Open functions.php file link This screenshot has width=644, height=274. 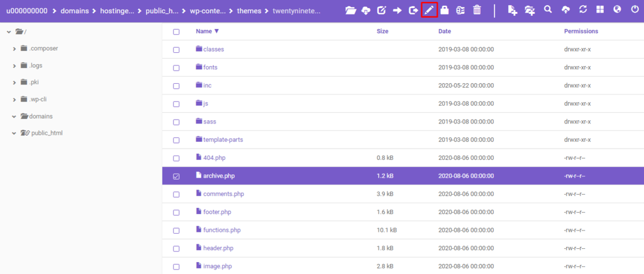222,231
